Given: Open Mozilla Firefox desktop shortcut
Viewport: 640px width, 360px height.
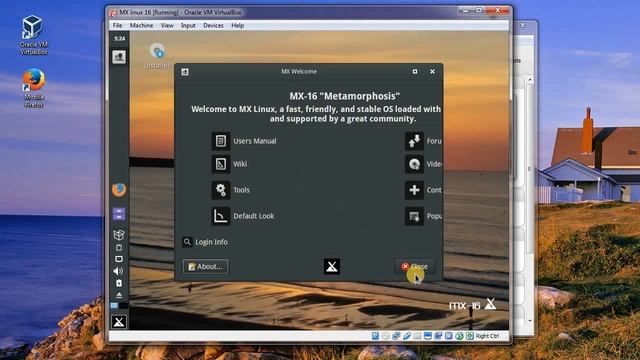Looking at the screenshot, I should click(x=33, y=88).
